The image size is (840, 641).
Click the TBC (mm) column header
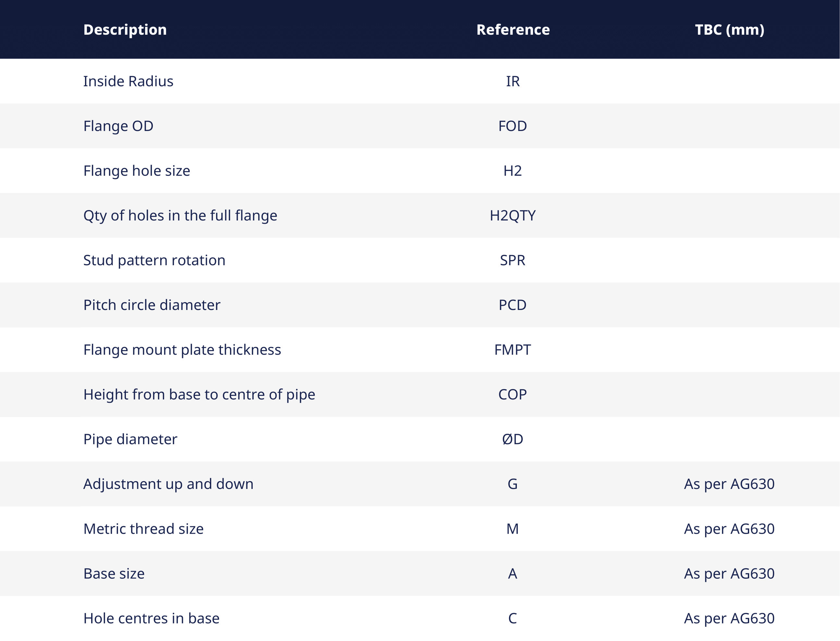(729, 30)
